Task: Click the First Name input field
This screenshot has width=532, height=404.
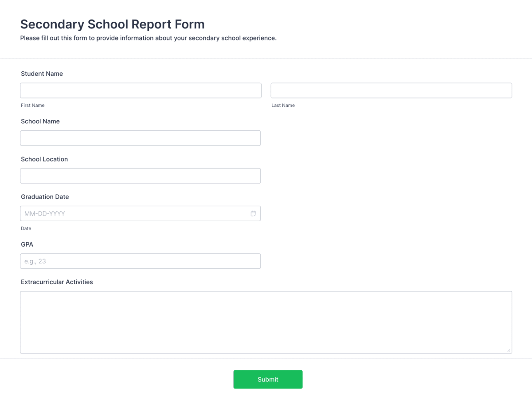Action: tap(141, 90)
